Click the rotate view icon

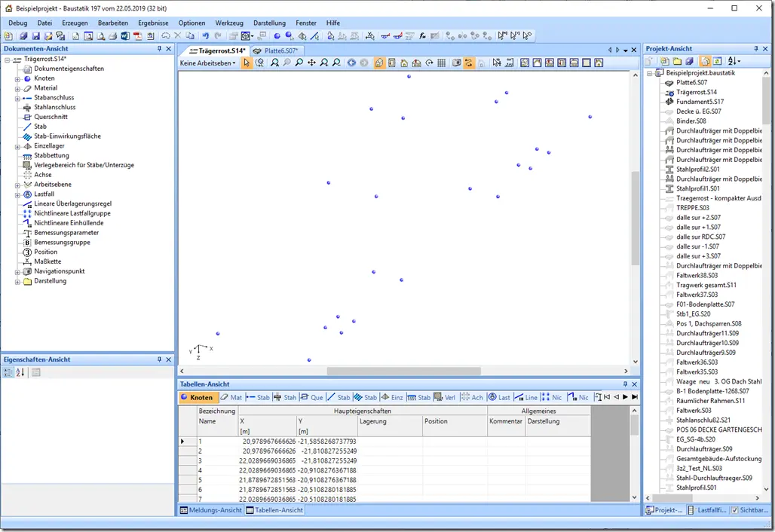pos(429,63)
